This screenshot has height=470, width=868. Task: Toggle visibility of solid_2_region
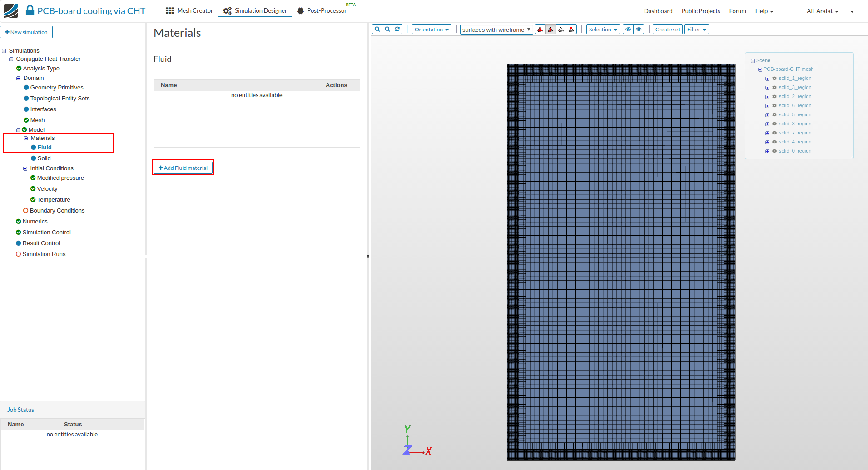[774, 97]
